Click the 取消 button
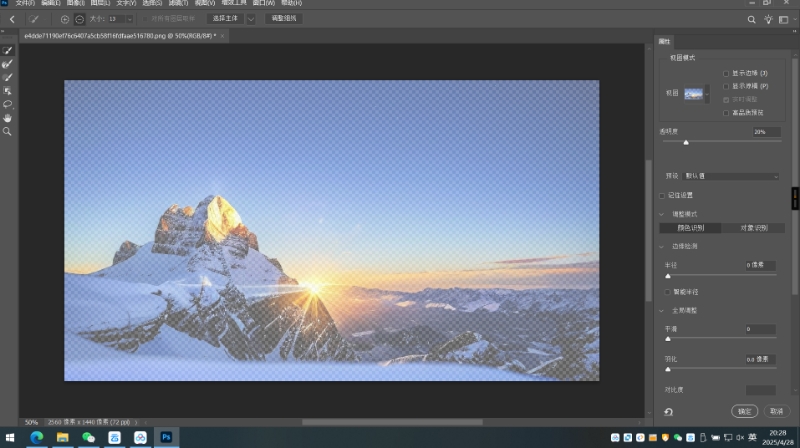This screenshot has width=800, height=448. click(777, 411)
